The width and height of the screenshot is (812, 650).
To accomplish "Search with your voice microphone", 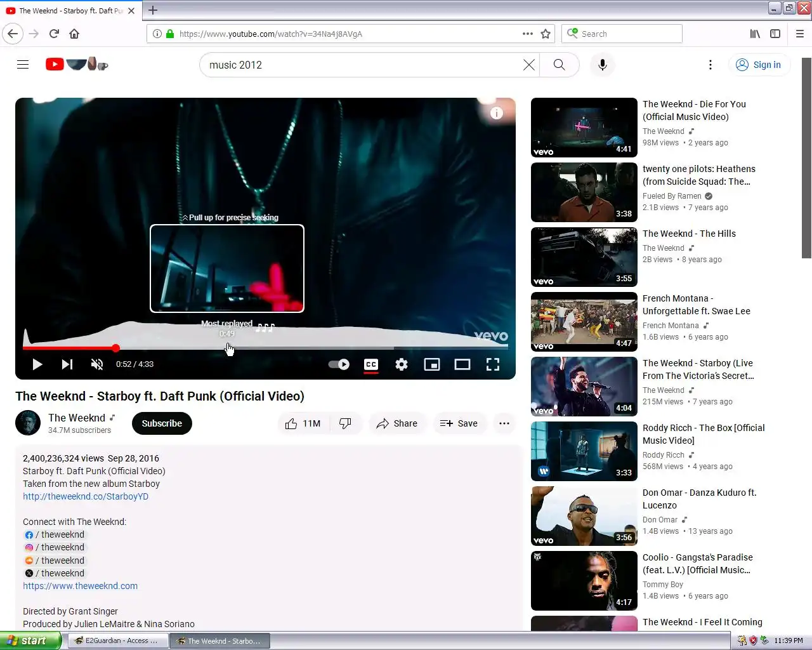I will pyautogui.click(x=603, y=65).
